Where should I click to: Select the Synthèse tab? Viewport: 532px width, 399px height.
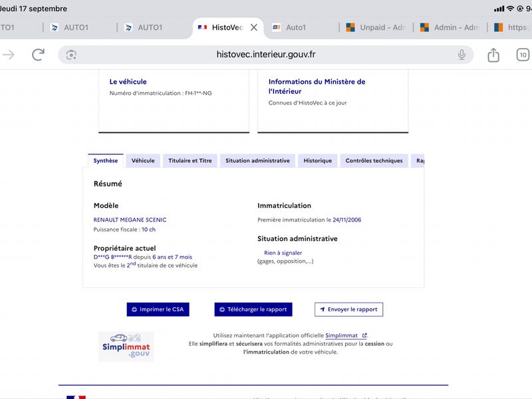(106, 160)
